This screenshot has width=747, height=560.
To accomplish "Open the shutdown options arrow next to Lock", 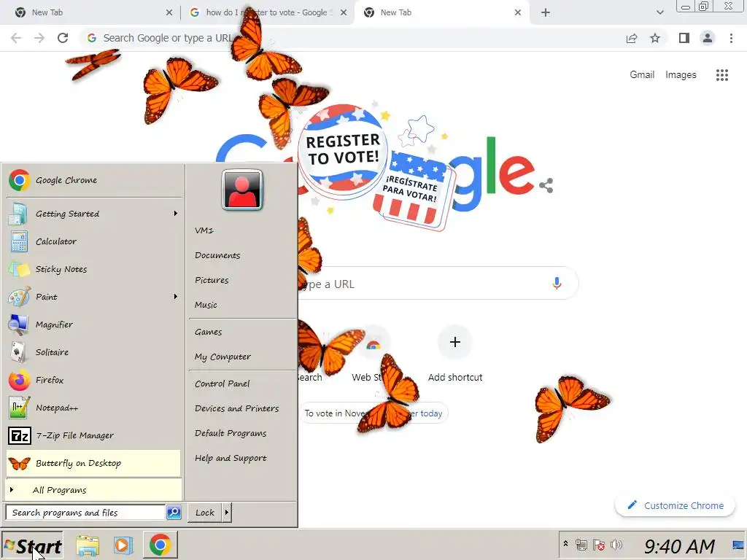I will point(227,513).
